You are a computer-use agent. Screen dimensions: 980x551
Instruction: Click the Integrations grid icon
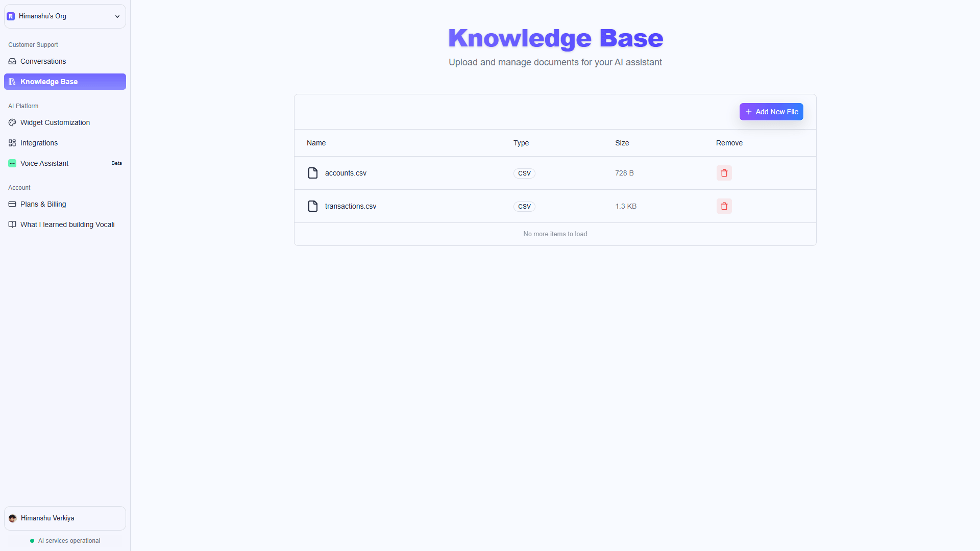[x=12, y=143]
